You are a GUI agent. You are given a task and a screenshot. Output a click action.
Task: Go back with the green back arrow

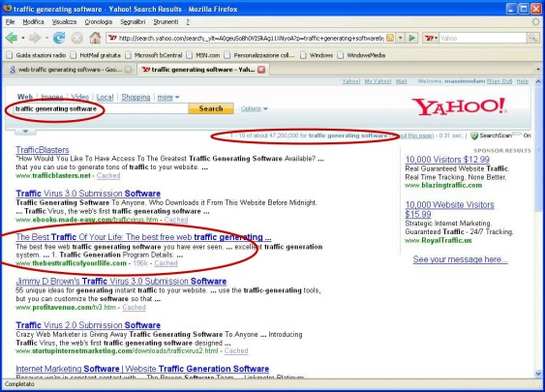pyautogui.click(x=12, y=38)
